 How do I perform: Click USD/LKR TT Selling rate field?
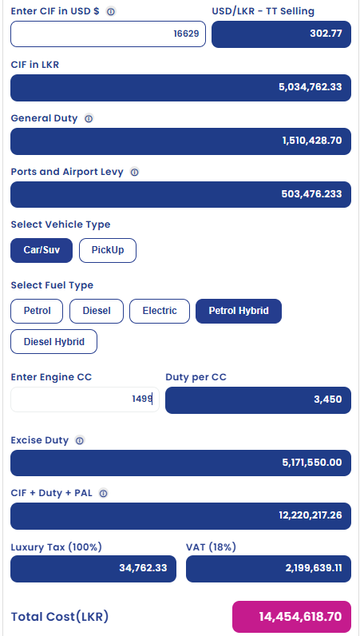(x=281, y=34)
